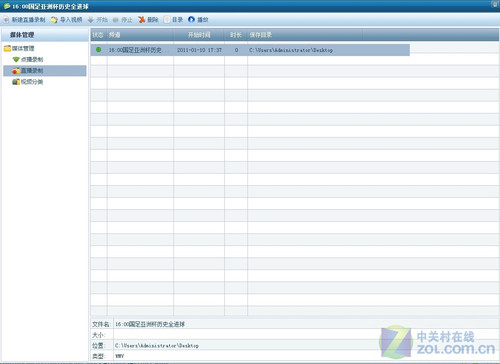This screenshot has height=364, width=500.
Task: Click the 文件名 value 16:00国足亚洲杯历史全进球
Action: pos(150,324)
